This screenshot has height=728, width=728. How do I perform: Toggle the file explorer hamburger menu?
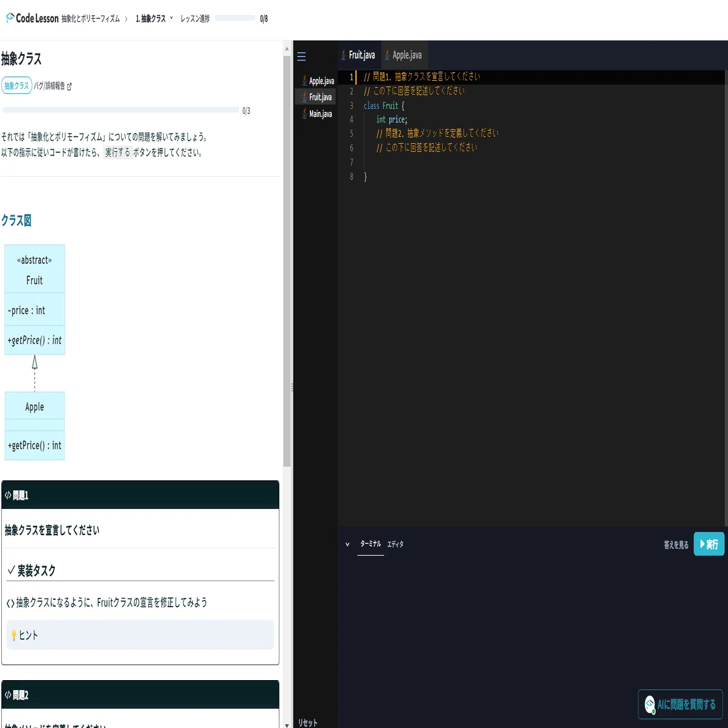tap(301, 57)
